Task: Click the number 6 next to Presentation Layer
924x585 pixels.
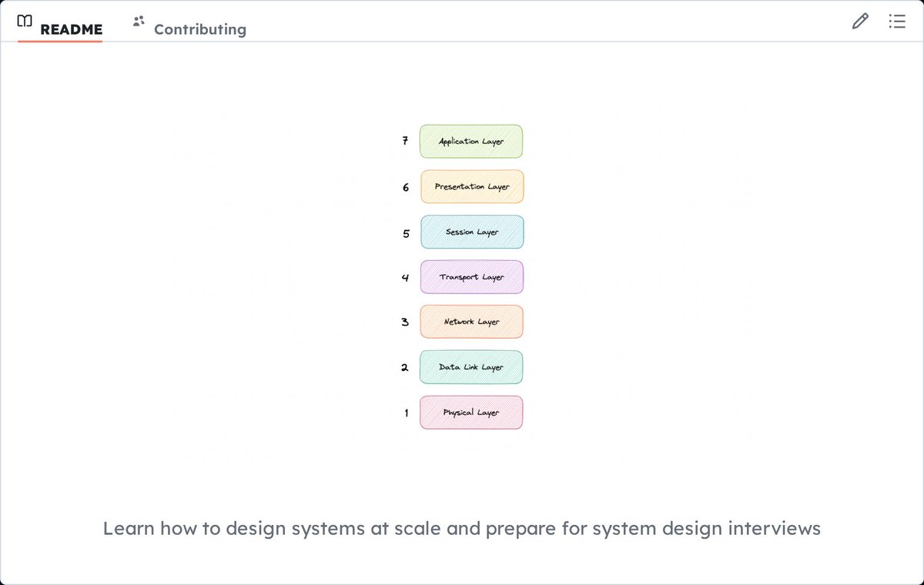Action: click(406, 187)
